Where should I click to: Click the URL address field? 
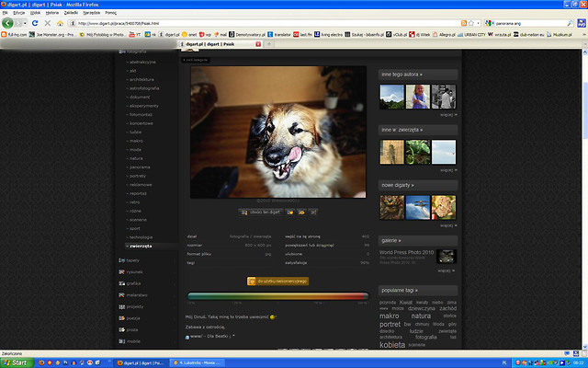tap(268, 23)
